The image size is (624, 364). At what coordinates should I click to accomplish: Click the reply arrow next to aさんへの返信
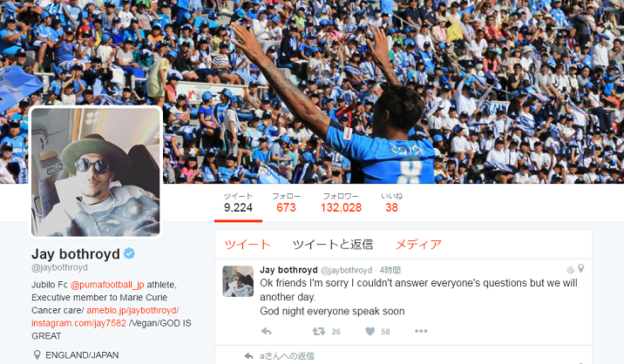click(248, 355)
